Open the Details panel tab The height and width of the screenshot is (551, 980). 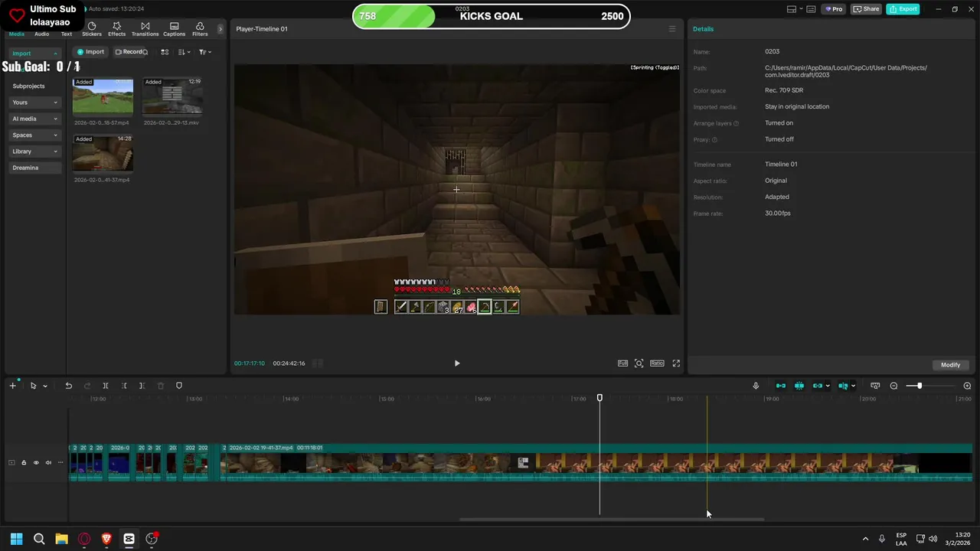[703, 29]
